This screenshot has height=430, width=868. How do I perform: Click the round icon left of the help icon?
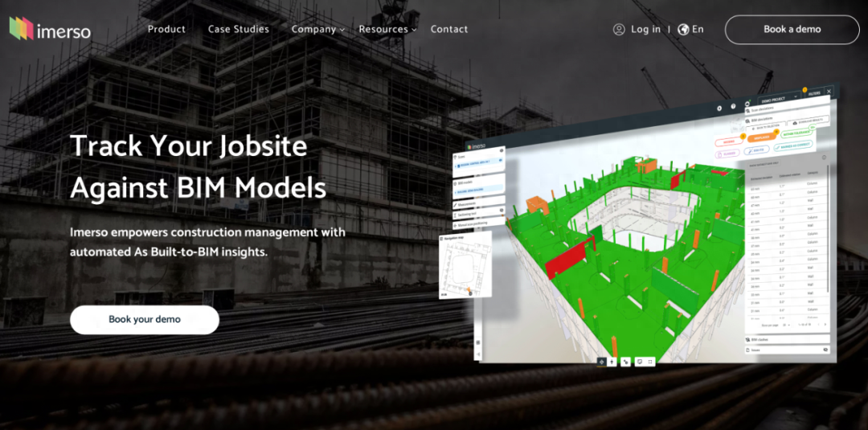point(719,109)
